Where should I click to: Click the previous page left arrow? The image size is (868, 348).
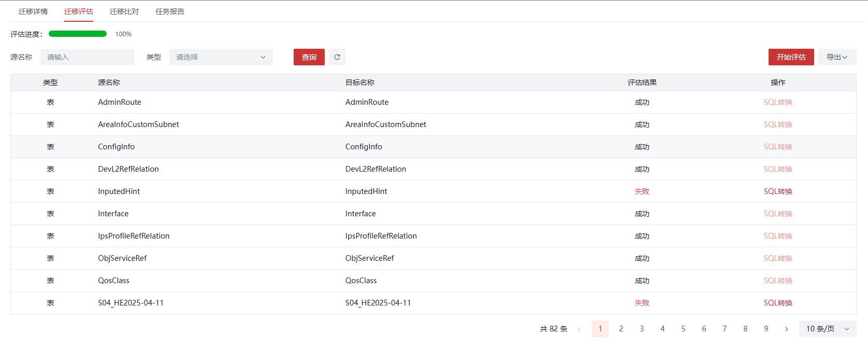[x=580, y=329]
